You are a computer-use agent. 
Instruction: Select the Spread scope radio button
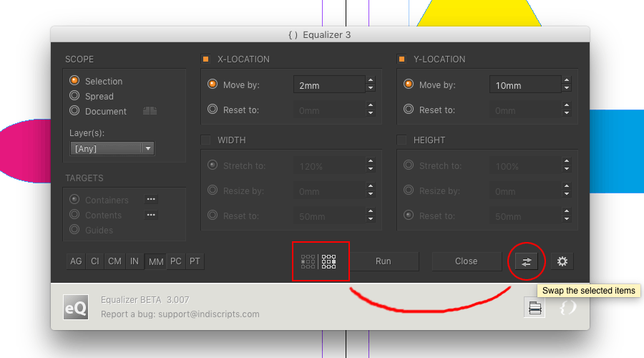tap(74, 96)
